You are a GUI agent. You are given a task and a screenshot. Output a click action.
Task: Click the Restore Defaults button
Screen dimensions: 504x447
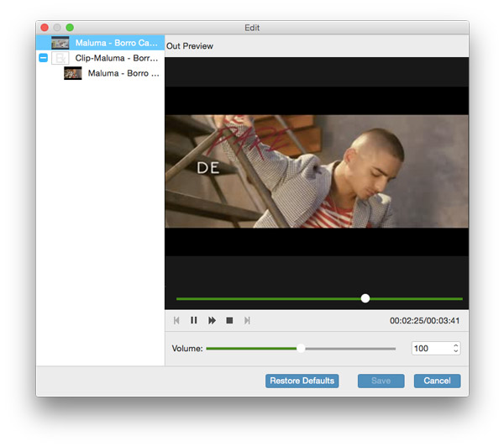[302, 381]
